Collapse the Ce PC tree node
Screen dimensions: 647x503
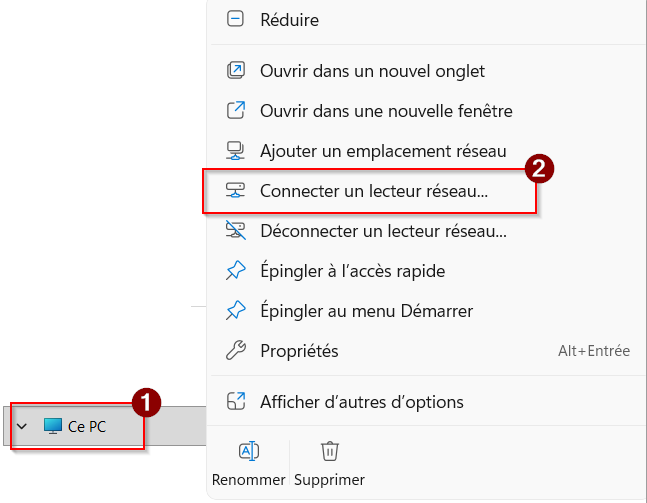click(22, 426)
